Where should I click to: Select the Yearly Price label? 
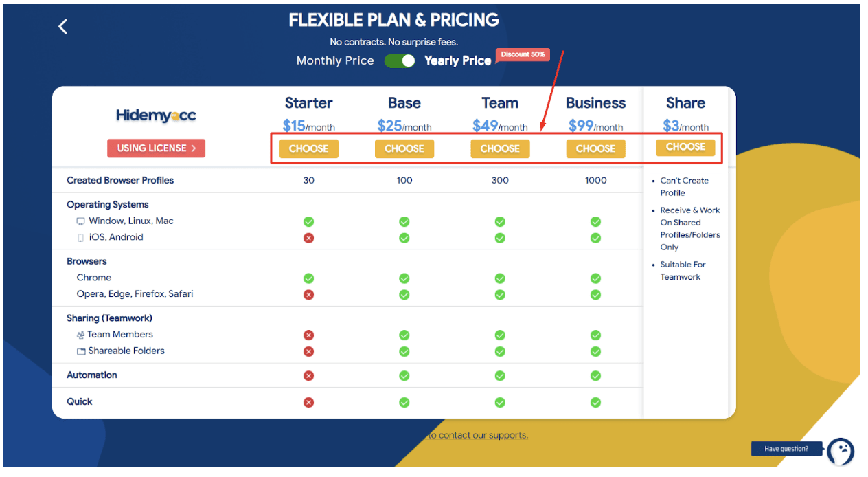[x=457, y=60]
